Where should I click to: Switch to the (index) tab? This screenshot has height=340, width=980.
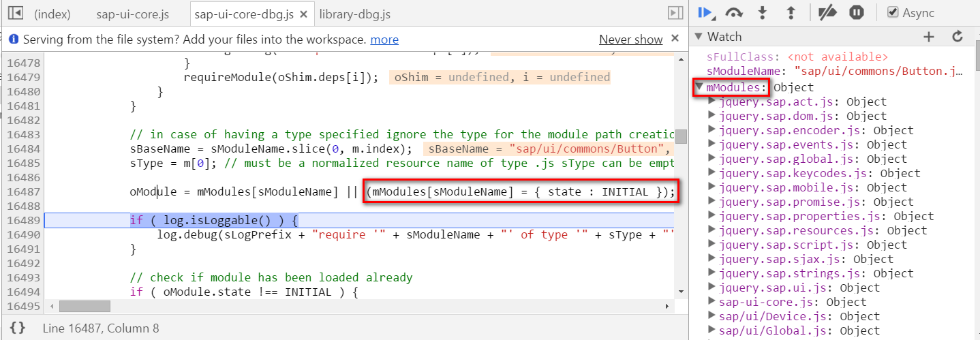tap(53, 14)
